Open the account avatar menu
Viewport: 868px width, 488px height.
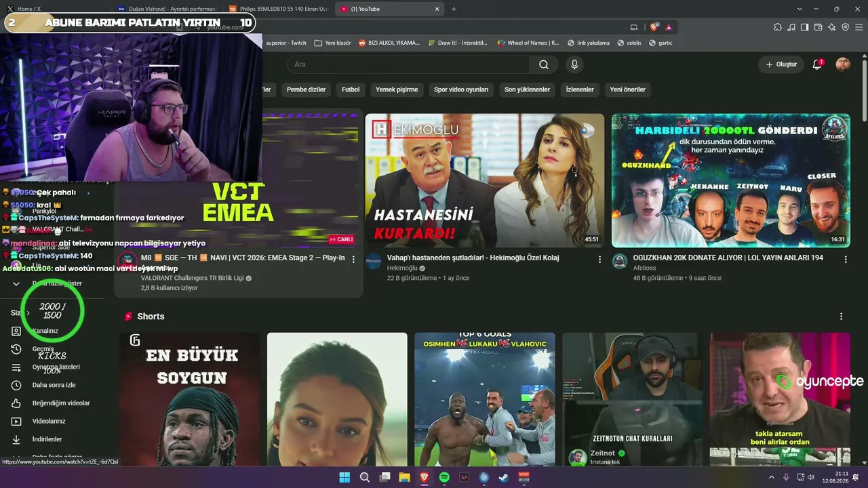[x=843, y=64]
